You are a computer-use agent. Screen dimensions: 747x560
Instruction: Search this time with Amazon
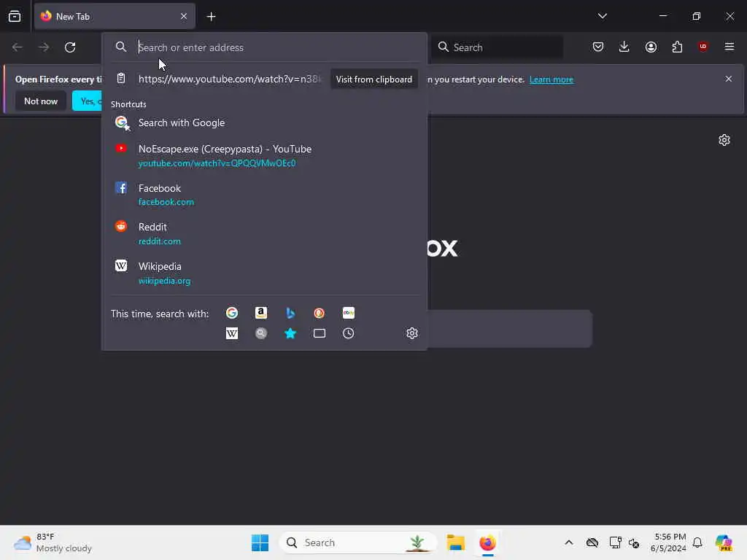pyautogui.click(x=261, y=313)
